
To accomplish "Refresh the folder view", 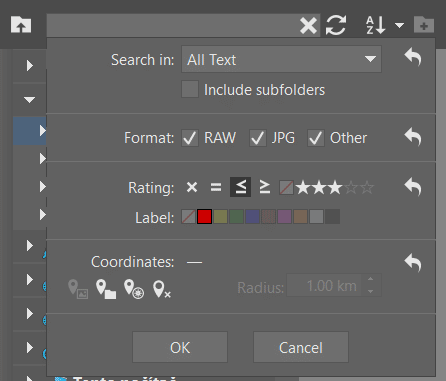I will [x=336, y=25].
